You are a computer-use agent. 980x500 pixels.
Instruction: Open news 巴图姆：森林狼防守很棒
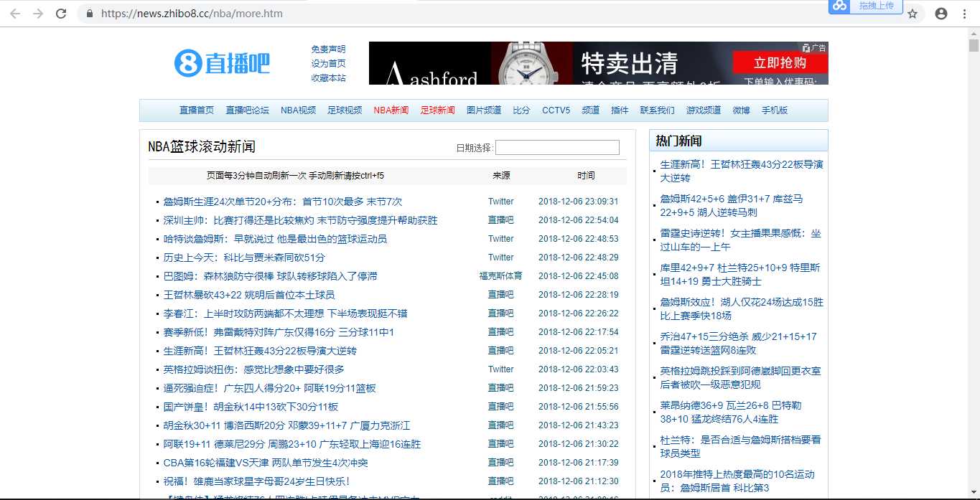270,276
